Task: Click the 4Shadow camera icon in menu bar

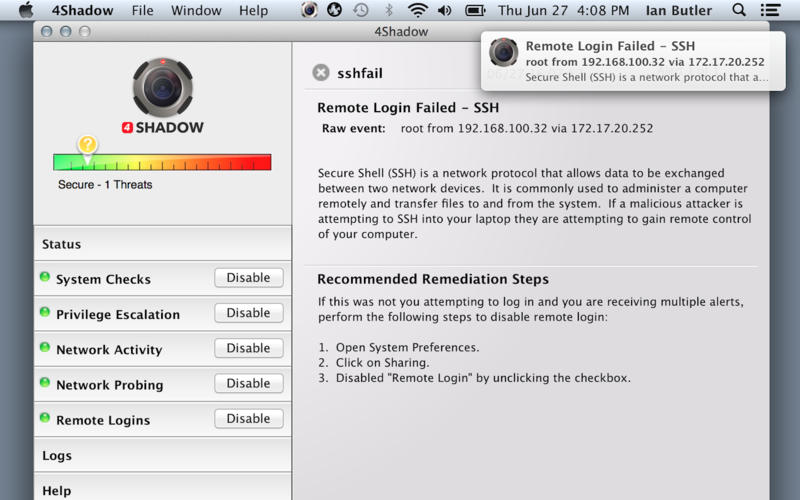Action: coord(310,11)
